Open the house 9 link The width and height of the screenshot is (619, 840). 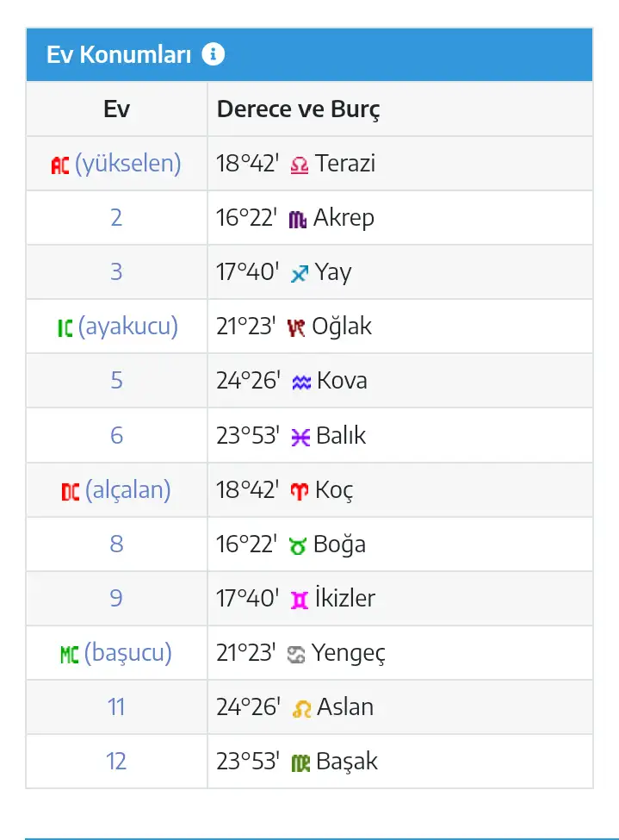(x=116, y=598)
